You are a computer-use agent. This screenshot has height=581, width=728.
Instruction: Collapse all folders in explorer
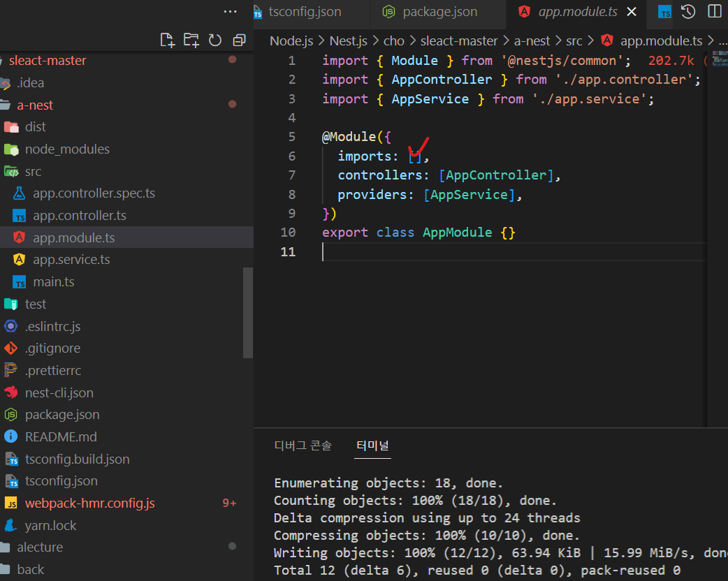[239, 41]
